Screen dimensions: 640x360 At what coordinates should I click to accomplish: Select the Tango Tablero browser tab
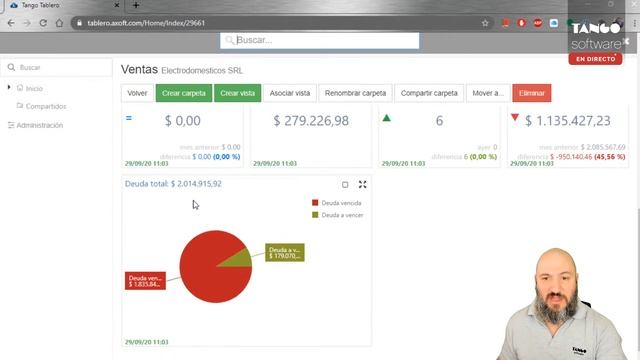[x=63, y=5]
